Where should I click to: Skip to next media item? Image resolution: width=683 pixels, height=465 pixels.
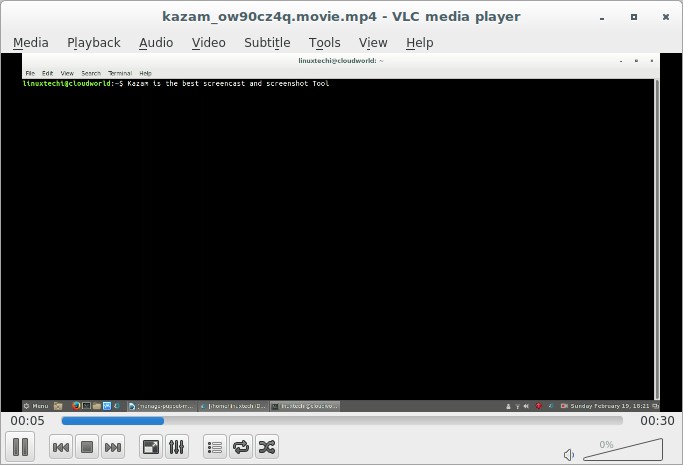[113, 447]
